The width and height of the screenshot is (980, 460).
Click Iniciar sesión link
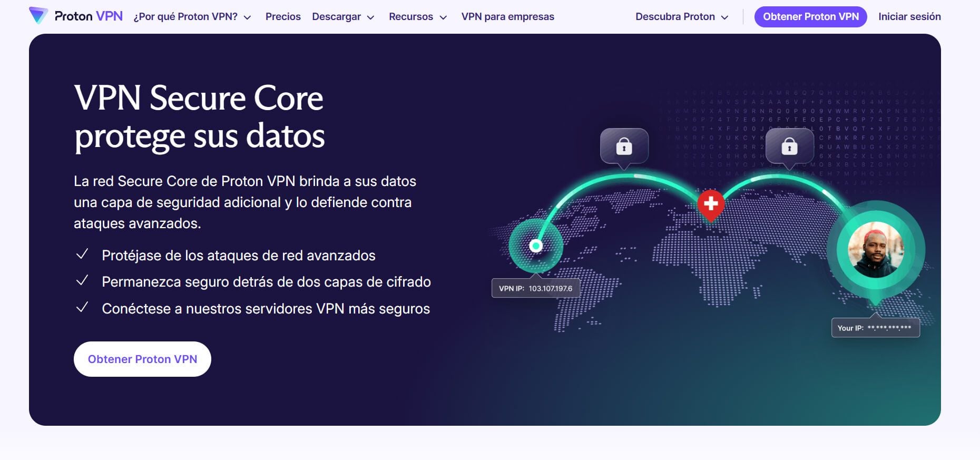tap(909, 17)
